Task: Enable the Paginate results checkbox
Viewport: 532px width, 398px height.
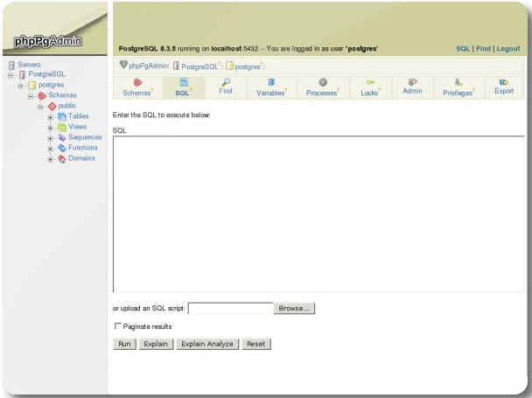Action: pyautogui.click(x=118, y=326)
